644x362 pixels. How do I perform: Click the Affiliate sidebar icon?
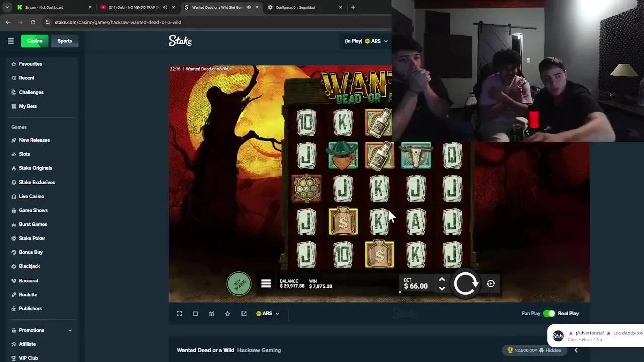coord(14,344)
